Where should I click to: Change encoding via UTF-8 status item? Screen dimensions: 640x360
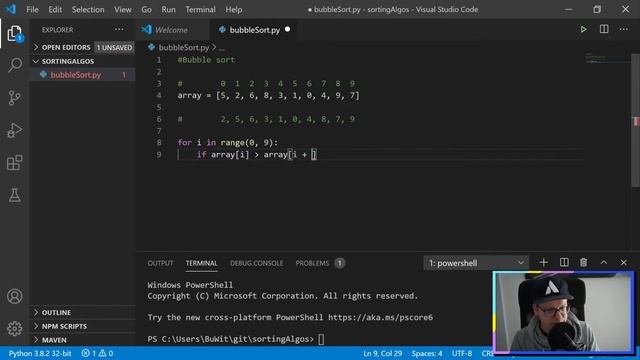[x=462, y=353]
